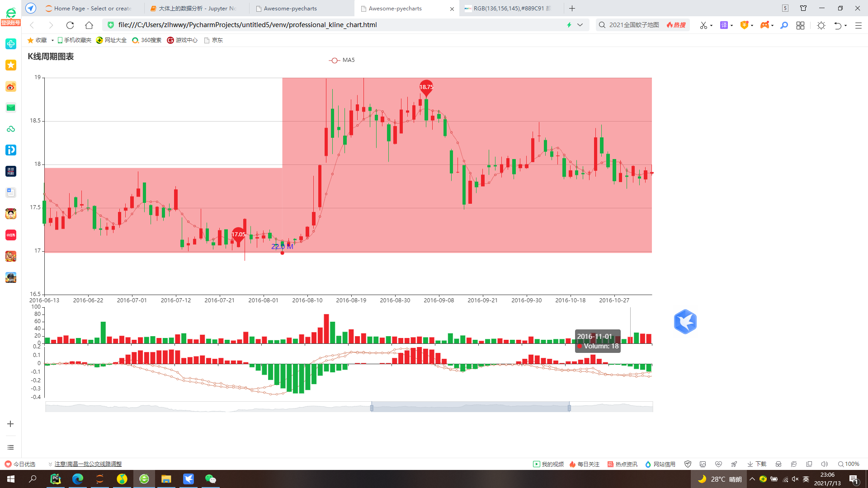Expand the 收藏 bookmarks dropdown arrow

click(52, 40)
